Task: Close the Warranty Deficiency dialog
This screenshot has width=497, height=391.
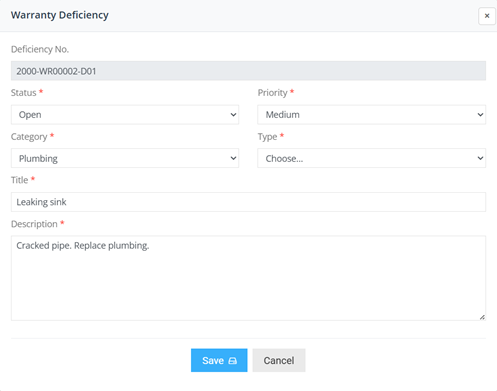Action: coord(487,16)
